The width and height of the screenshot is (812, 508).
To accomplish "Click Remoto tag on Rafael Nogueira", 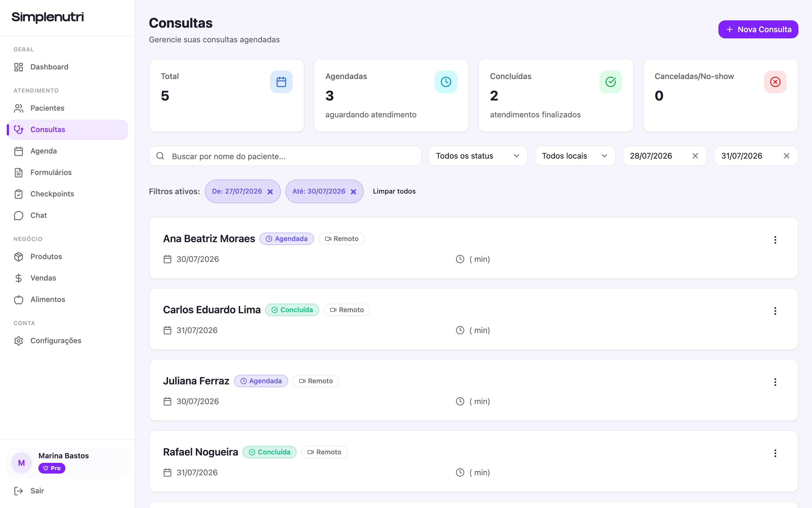I will click(x=324, y=452).
